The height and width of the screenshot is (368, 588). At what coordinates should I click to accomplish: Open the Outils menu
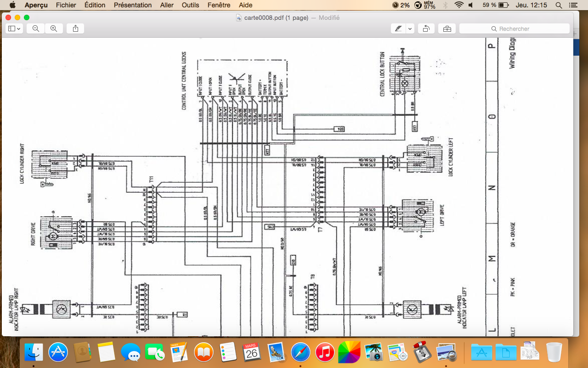coord(191,5)
